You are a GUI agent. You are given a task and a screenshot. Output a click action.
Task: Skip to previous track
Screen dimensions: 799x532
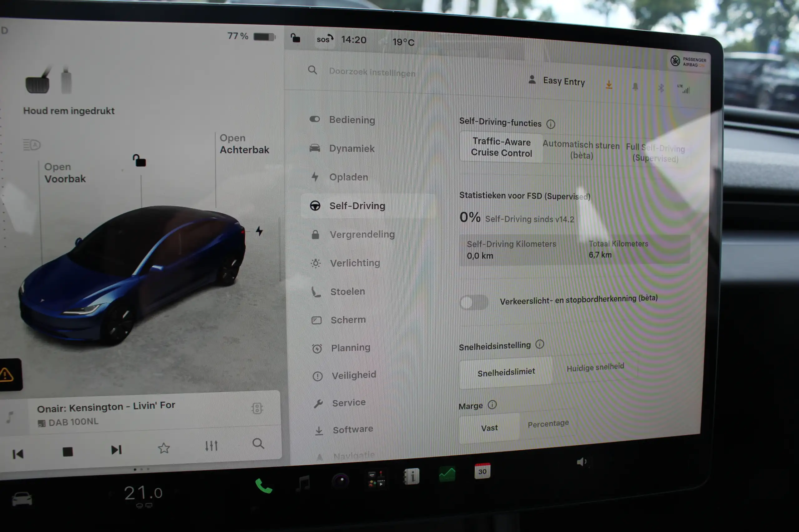[x=18, y=454]
